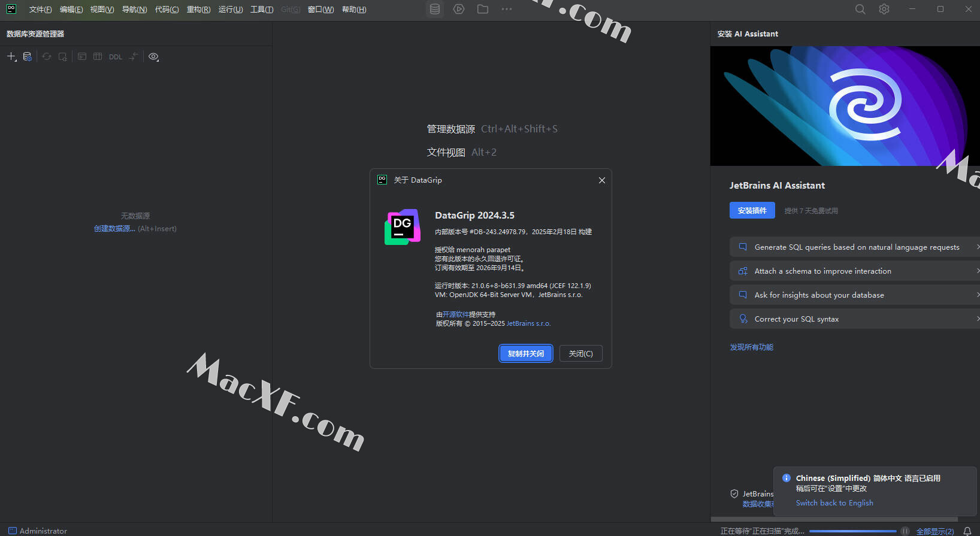
Task: Click the AI Assistant banner image
Action: pyautogui.click(x=845, y=106)
